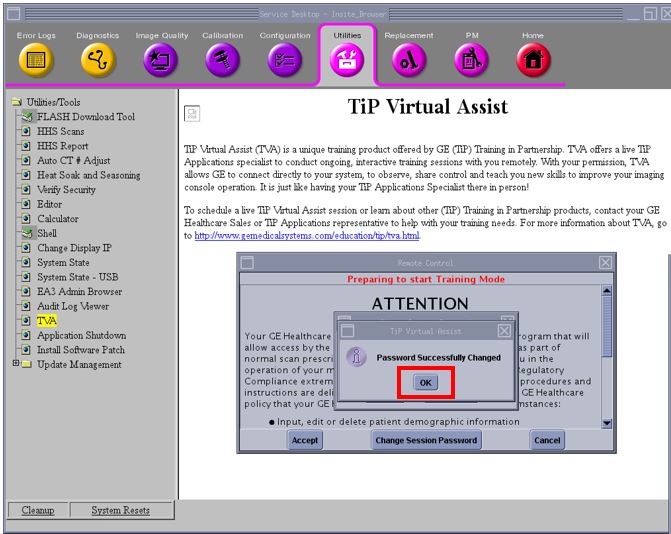The width and height of the screenshot is (671, 534).
Task: Switch to the System Resets tab
Action: [x=120, y=510]
